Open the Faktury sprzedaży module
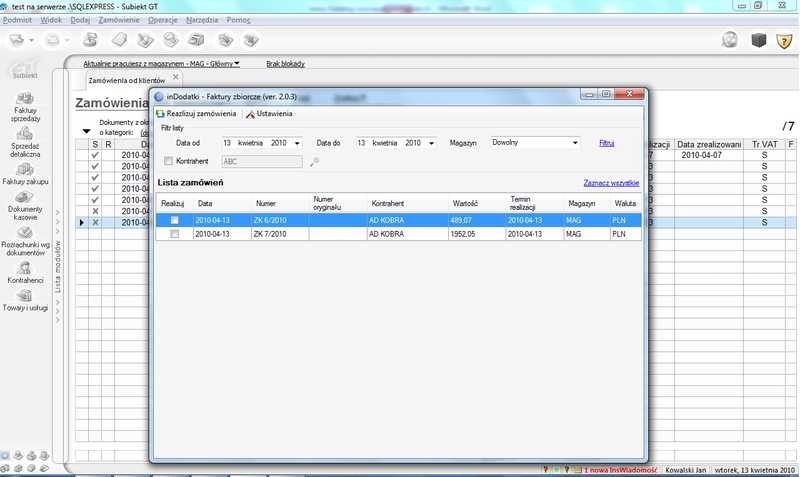Image resolution: width=800 pixels, height=477 pixels. tap(25, 107)
